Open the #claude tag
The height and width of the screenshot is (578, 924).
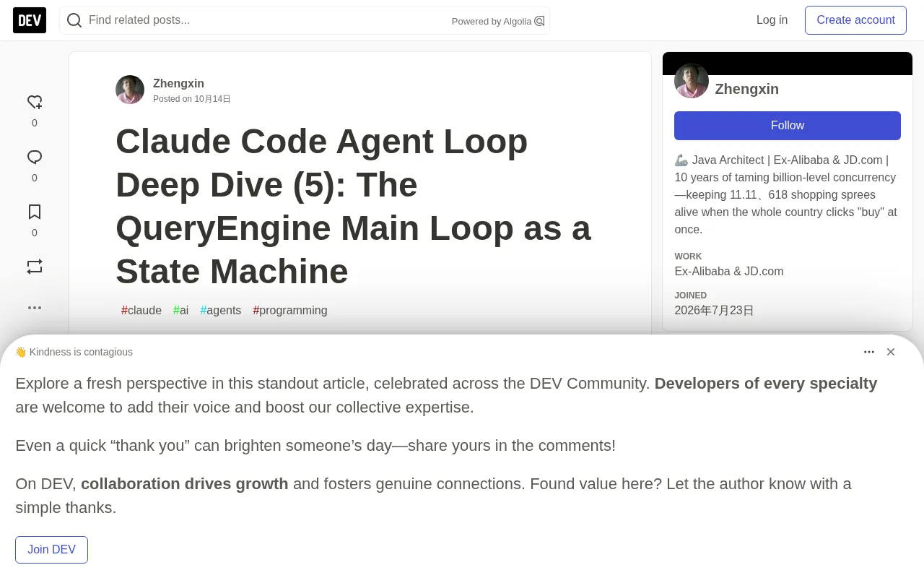pos(141,311)
